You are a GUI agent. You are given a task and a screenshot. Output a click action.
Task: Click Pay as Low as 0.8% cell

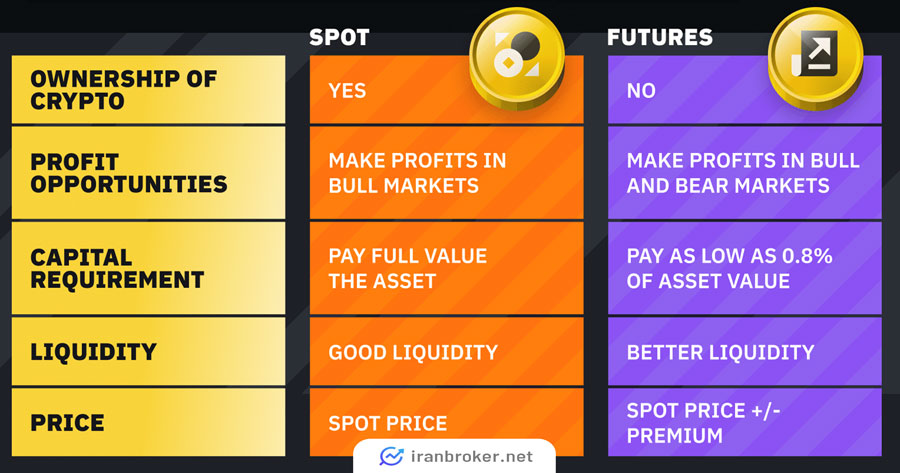pyautogui.click(x=744, y=268)
